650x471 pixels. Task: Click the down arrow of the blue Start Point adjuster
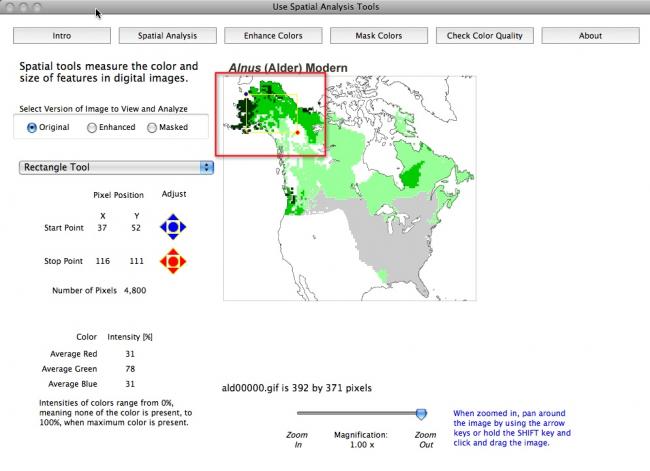[x=173, y=237]
